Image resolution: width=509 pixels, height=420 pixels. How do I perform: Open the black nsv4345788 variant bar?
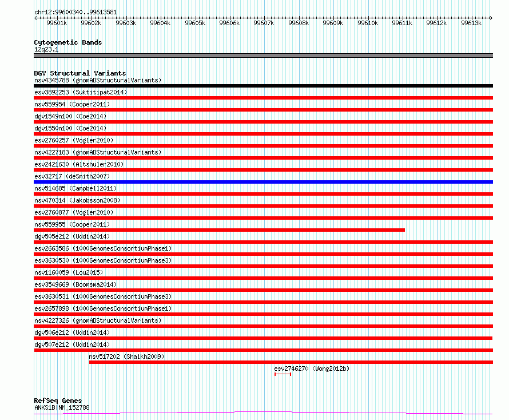pos(263,86)
